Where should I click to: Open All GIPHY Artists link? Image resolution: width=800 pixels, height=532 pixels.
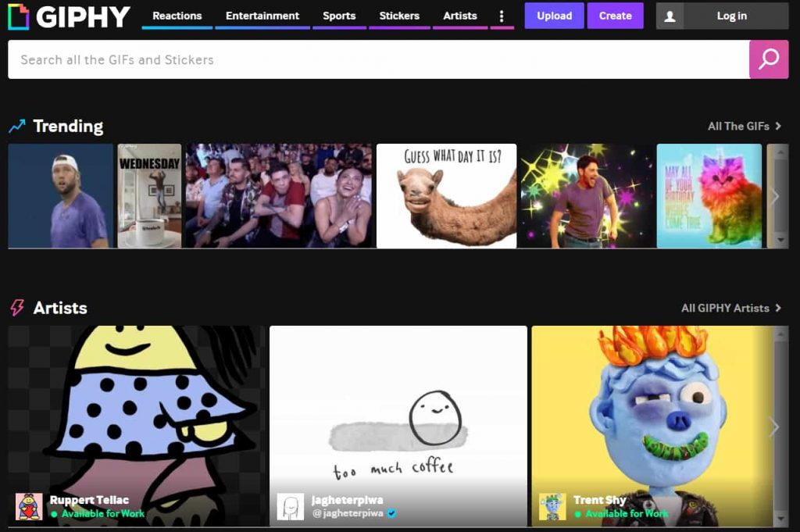coord(731,308)
